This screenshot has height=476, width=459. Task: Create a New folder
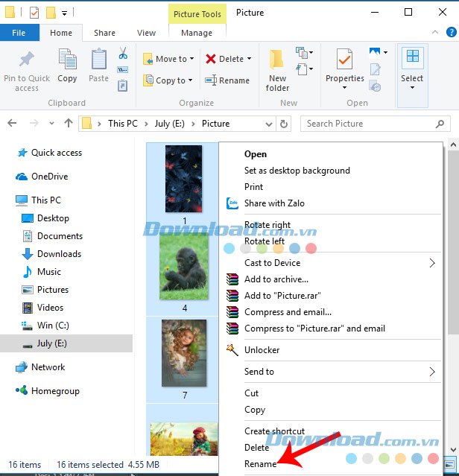pos(277,70)
